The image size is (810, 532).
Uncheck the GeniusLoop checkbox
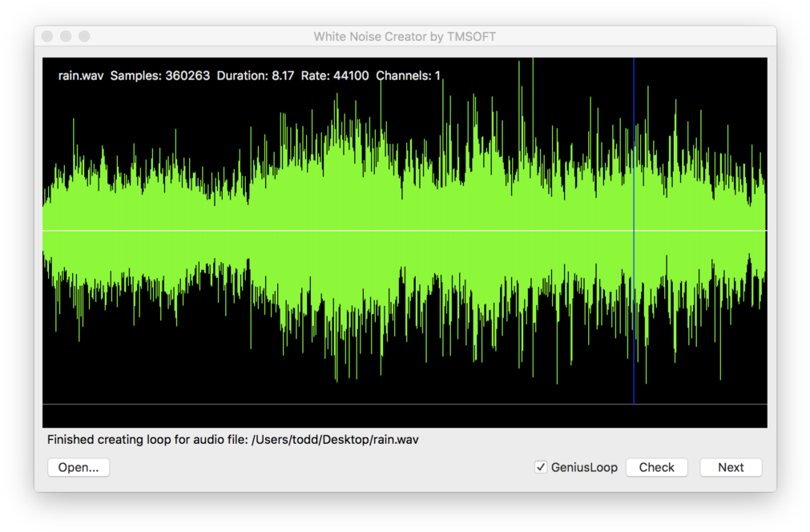540,467
